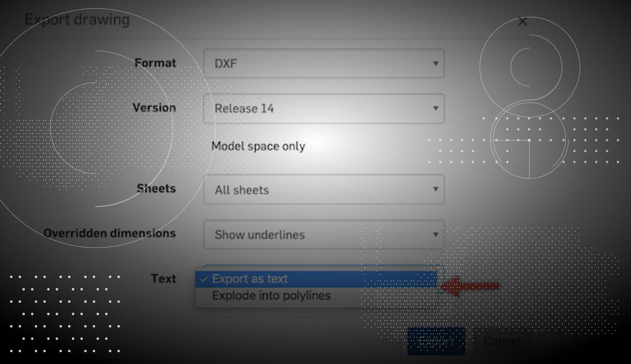Open the Version dropdown showing Release 14
The height and width of the screenshot is (364, 631).
pyautogui.click(x=323, y=108)
